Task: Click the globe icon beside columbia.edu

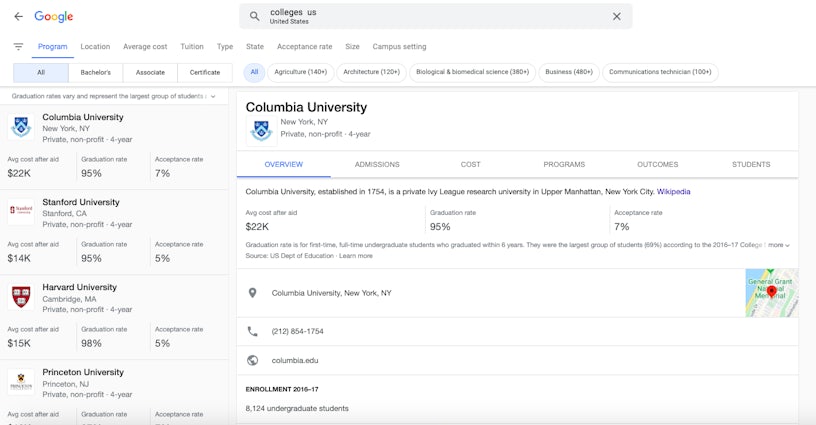Action: coord(252,360)
